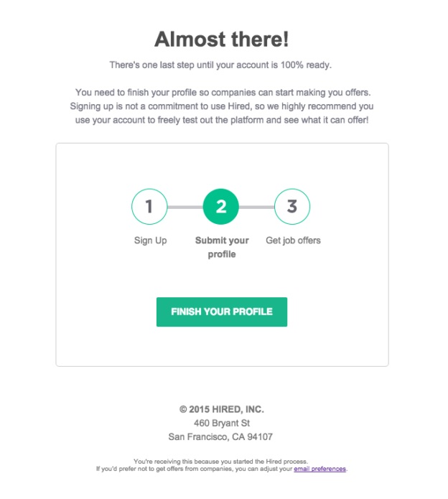448x499 pixels.
Task: Click the 'Signing up is not a commitment' line
Action: pyautogui.click(x=222, y=106)
